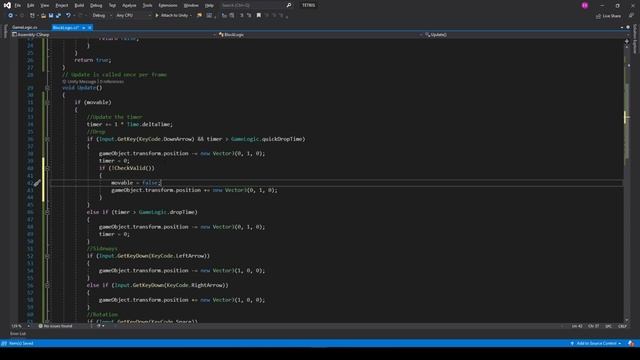Click the Undo toolbar icon

pyautogui.click(x=68, y=16)
